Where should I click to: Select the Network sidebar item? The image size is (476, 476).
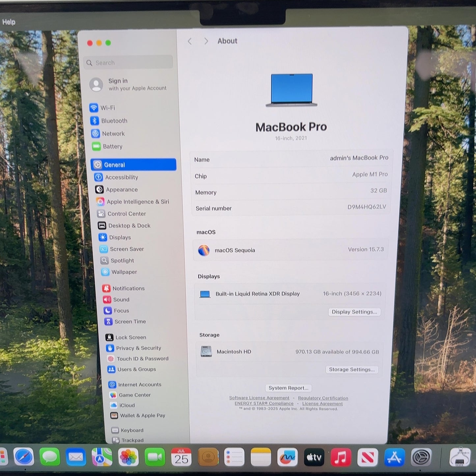(108, 133)
